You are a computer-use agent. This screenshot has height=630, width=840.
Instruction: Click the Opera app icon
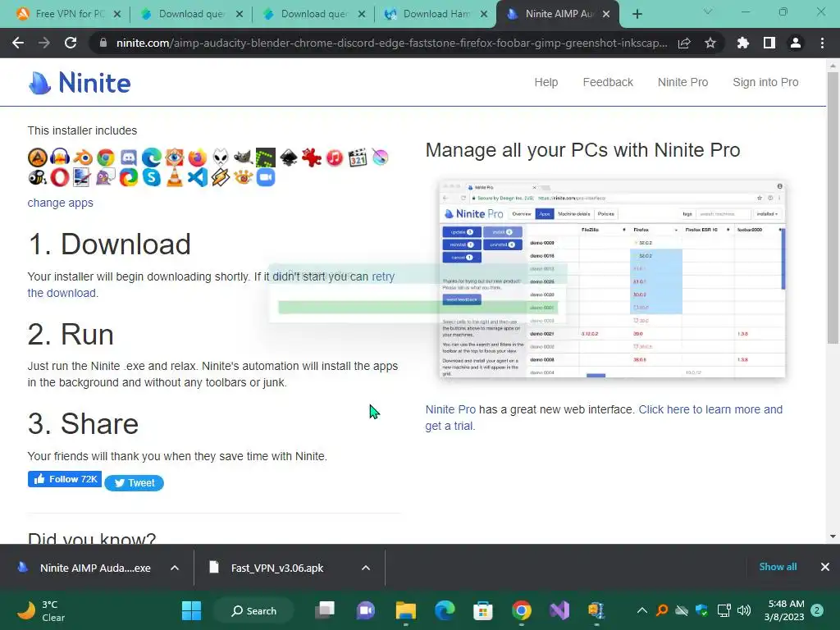click(60, 177)
